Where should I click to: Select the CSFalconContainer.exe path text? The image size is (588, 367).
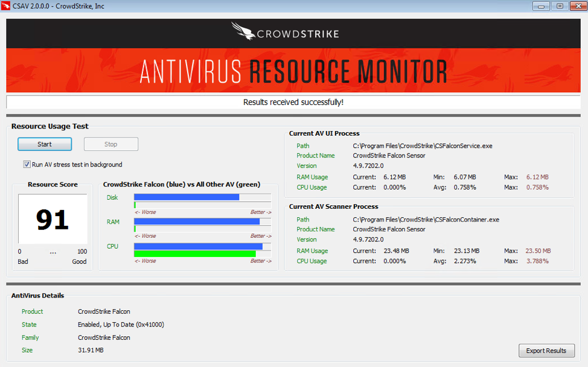click(x=426, y=220)
